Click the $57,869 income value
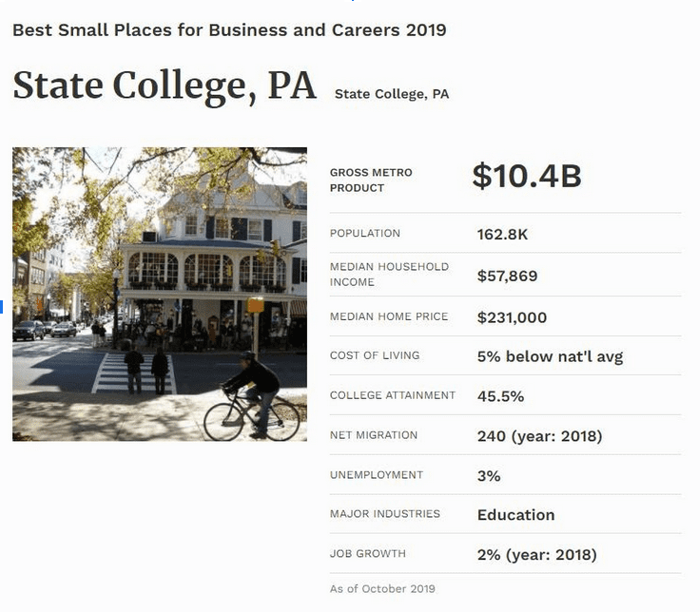 507,277
